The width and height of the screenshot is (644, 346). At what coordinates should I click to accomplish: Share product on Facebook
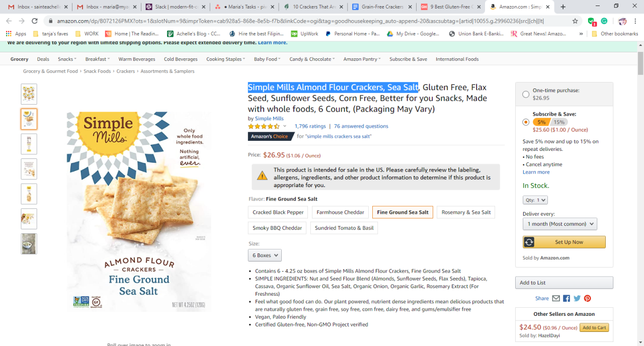tap(567, 298)
